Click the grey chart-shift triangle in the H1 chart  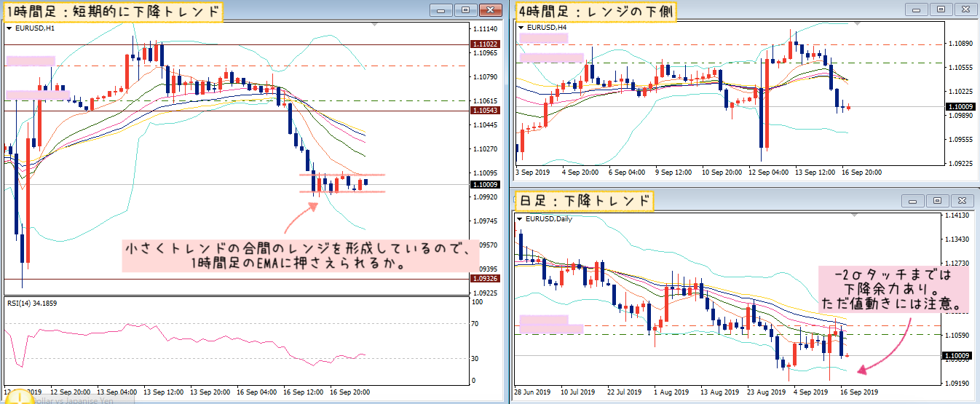tap(376, 25)
